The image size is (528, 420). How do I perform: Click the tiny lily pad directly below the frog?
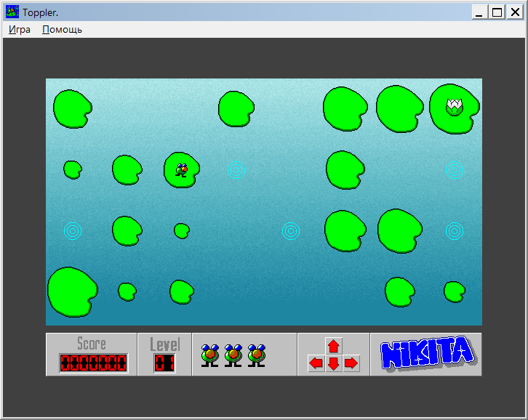click(x=182, y=231)
